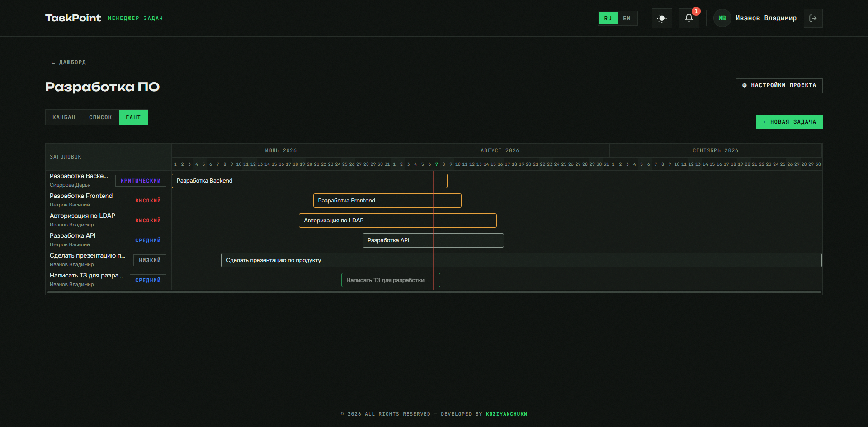Open the Разработка API task row title
868x427 pixels.
(72, 236)
